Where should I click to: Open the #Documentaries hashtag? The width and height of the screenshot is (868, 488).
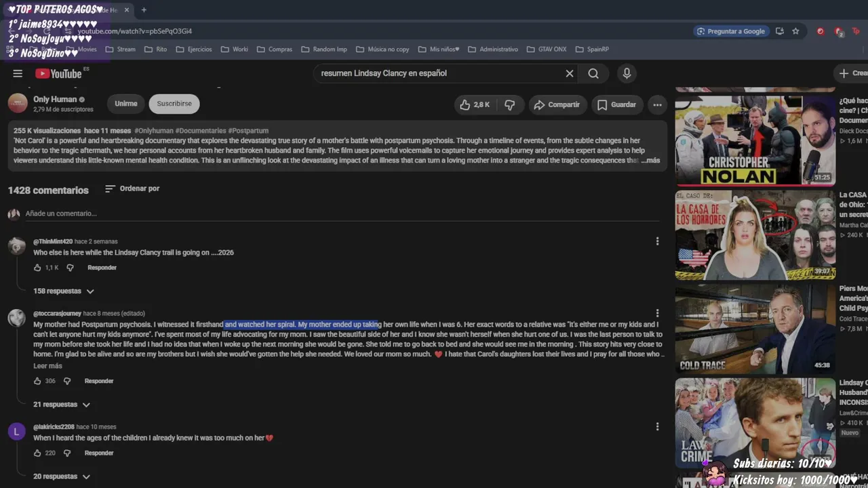pos(201,131)
